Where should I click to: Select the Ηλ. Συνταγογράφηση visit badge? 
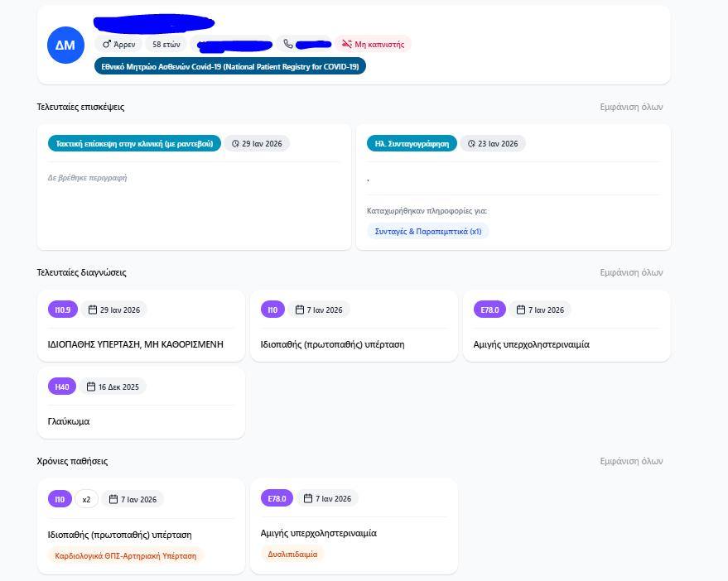coord(412,144)
